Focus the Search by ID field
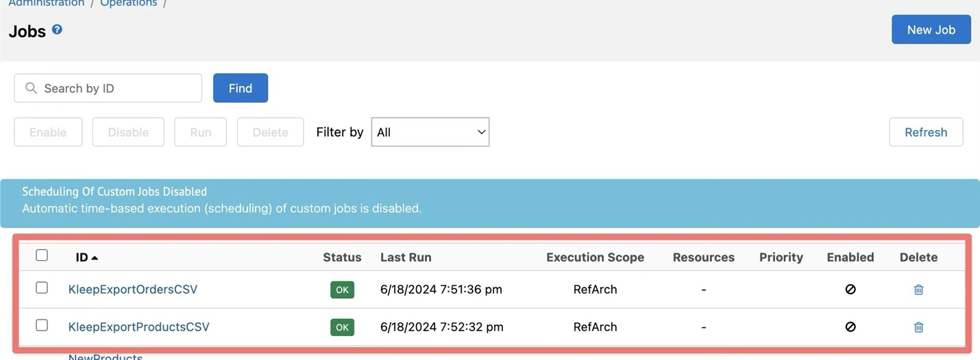Viewport: 980px width, 360px height. (x=108, y=88)
